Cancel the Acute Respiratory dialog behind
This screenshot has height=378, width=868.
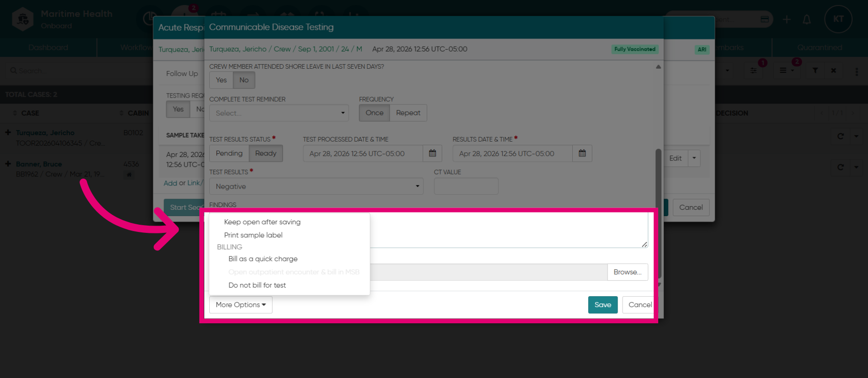tap(691, 208)
